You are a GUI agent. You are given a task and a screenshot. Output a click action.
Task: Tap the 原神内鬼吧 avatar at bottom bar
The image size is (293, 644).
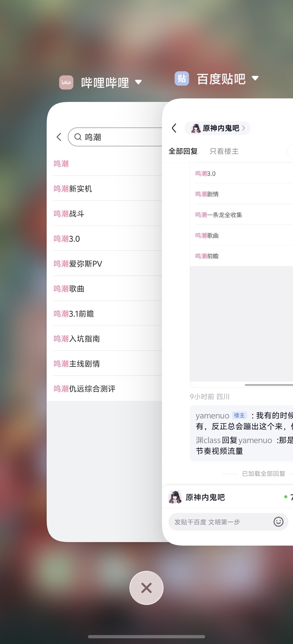click(175, 497)
